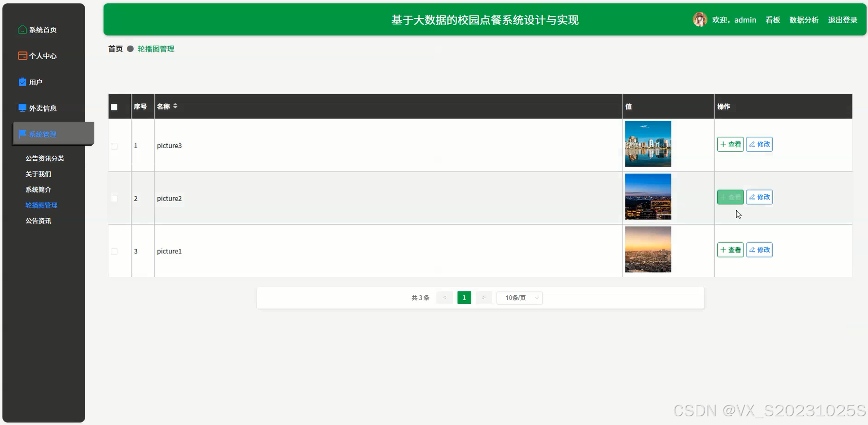Click the monitor icon beside 外卖信息
The image size is (868, 425).
(x=22, y=108)
